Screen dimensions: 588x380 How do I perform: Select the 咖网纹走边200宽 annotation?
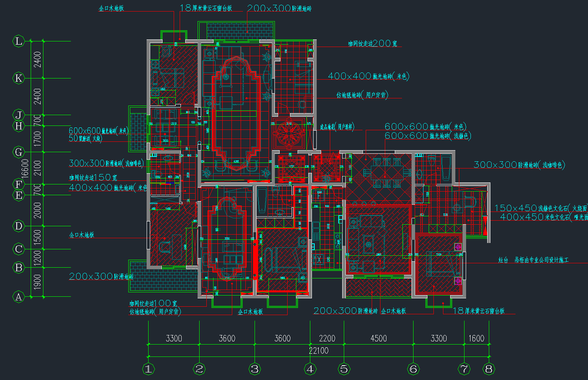[372, 43]
